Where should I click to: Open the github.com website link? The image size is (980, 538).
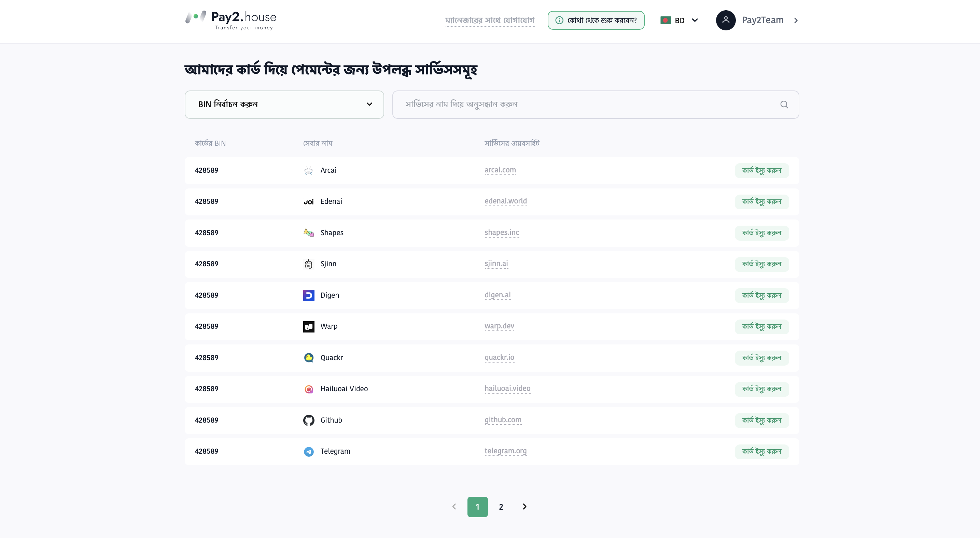pos(503,420)
